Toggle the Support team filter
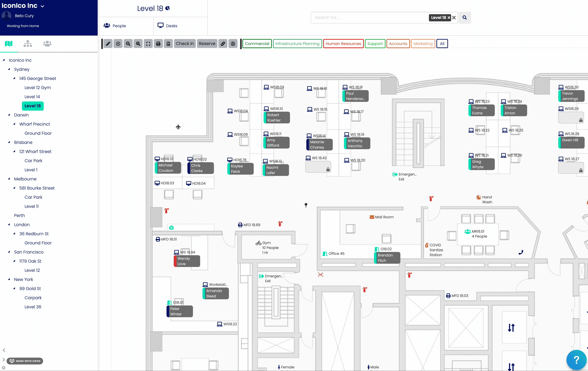This screenshot has width=588, height=371. pyautogui.click(x=375, y=44)
